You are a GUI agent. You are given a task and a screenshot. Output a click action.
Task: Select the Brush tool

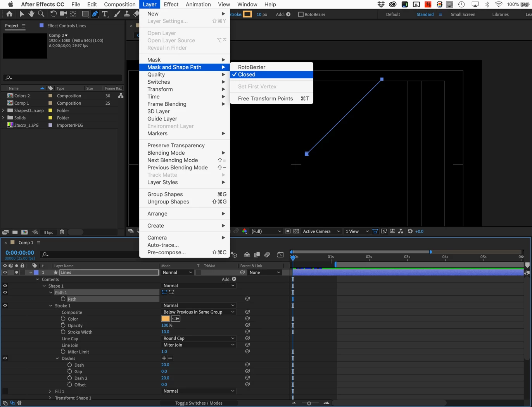pos(117,14)
